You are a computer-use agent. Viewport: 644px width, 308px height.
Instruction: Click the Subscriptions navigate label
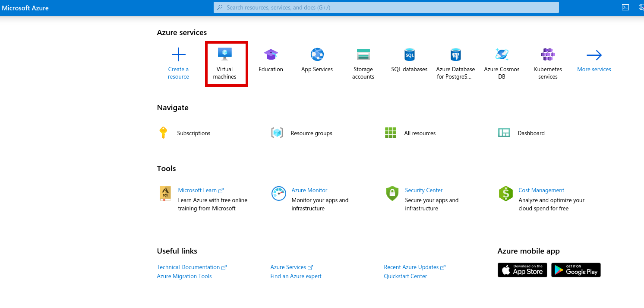[x=194, y=133]
